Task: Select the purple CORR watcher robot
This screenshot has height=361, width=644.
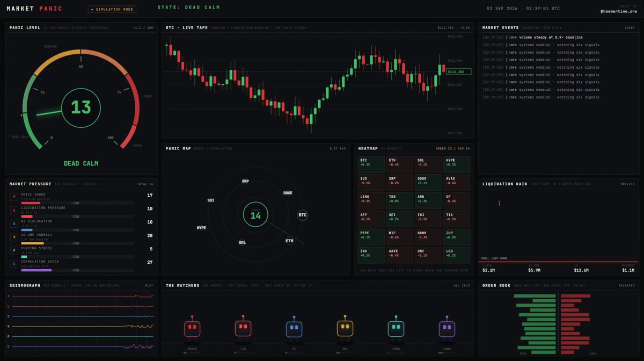Action: [447, 328]
